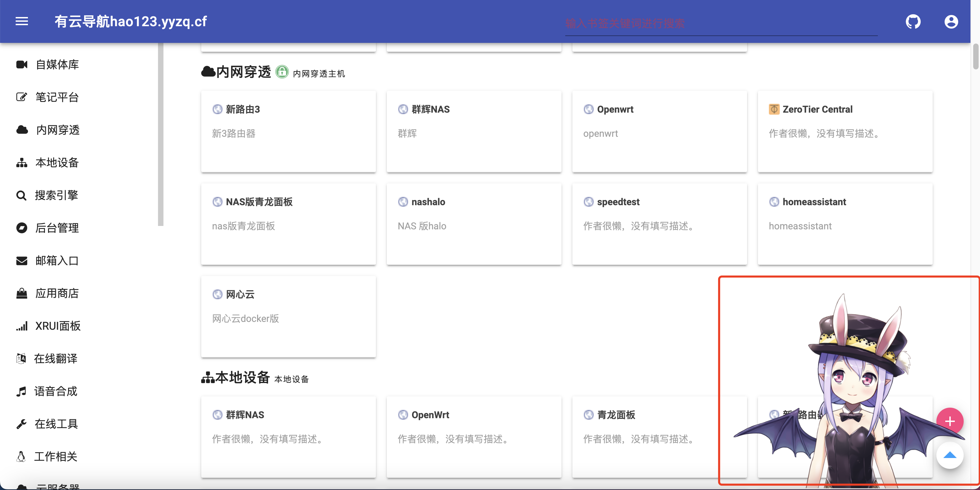Click the sidebar vertical scrollbar

(160, 134)
